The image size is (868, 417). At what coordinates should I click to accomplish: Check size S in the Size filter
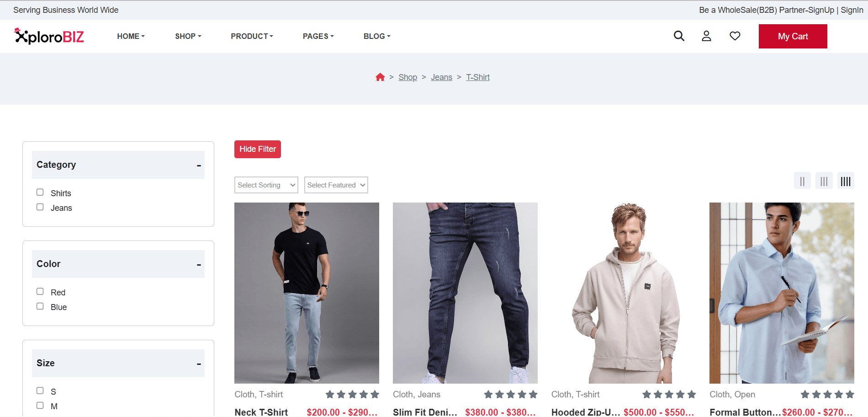pos(40,390)
